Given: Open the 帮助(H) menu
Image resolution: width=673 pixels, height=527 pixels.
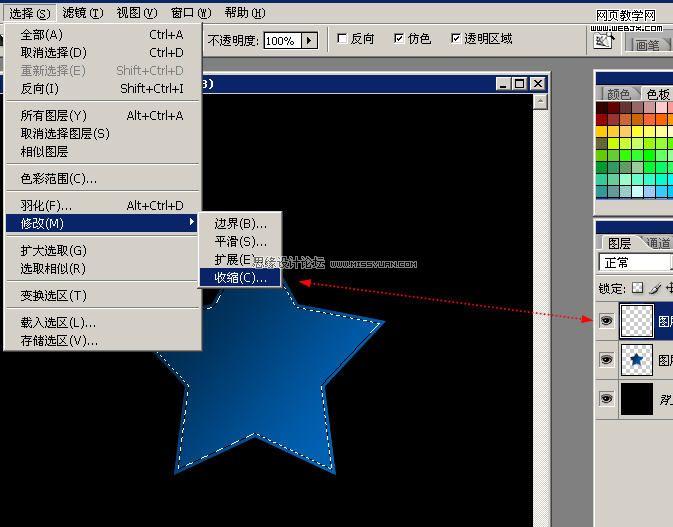Looking at the screenshot, I should (x=245, y=13).
